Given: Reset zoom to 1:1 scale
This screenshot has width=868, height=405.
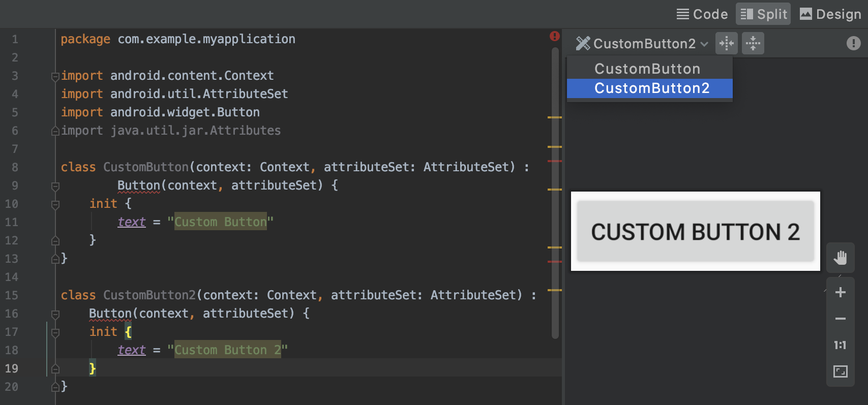Looking at the screenshot, I should click(x=840, y=345).
